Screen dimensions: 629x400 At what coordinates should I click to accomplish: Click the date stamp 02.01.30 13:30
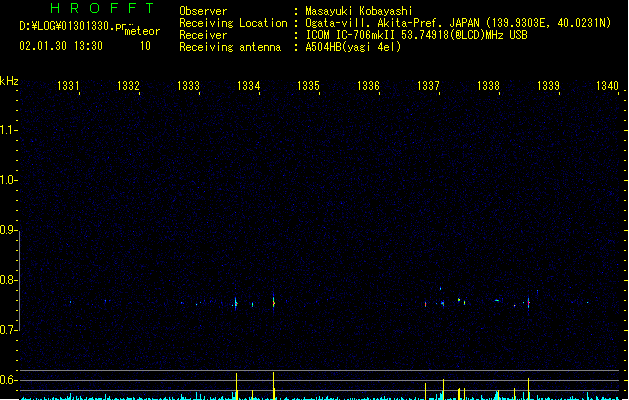coord(61,46)
